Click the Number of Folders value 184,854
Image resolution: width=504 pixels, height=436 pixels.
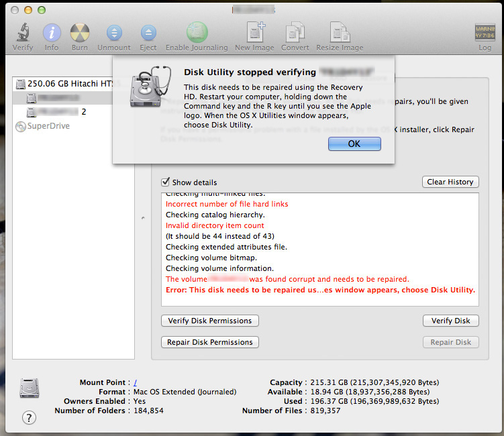pyautogui.click(x=148, y=411)
